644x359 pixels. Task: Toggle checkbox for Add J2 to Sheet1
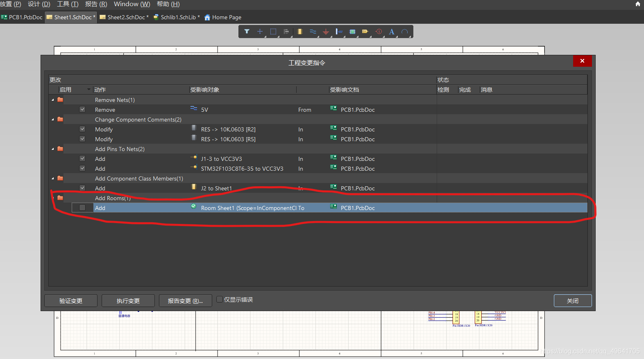[x=82, y=188]
